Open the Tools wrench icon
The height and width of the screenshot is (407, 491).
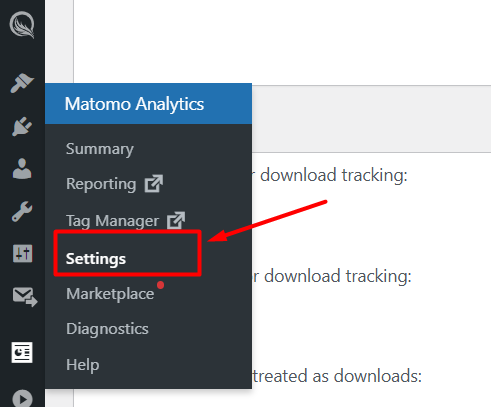point(22,211)
